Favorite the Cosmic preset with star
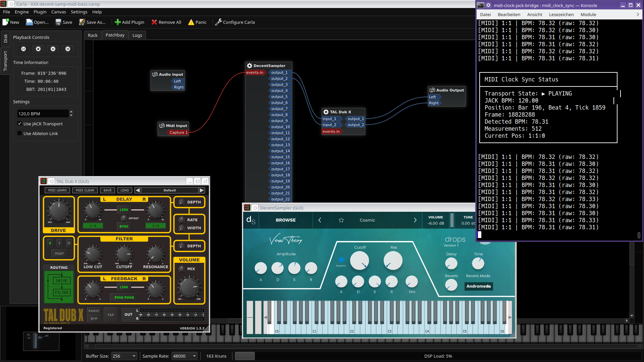Screen dimensions: 644x362 341,220
